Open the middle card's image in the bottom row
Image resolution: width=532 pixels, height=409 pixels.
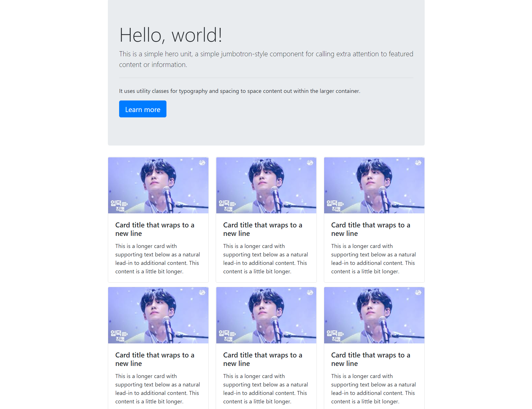click(266, 315)
